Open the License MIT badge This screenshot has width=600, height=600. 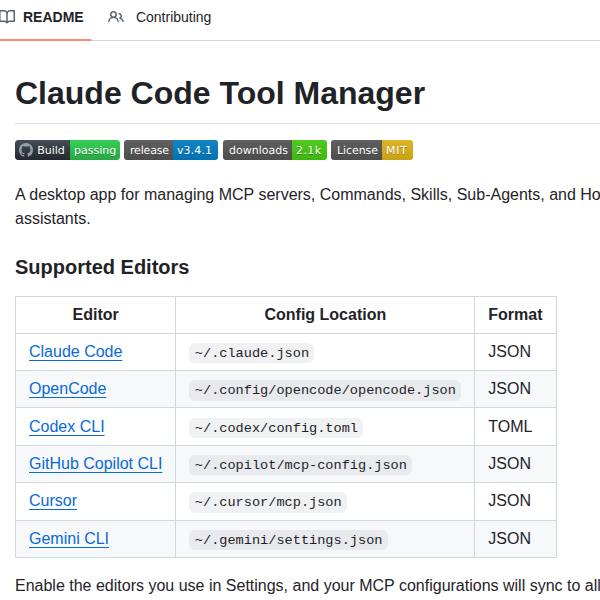[372, 150]
